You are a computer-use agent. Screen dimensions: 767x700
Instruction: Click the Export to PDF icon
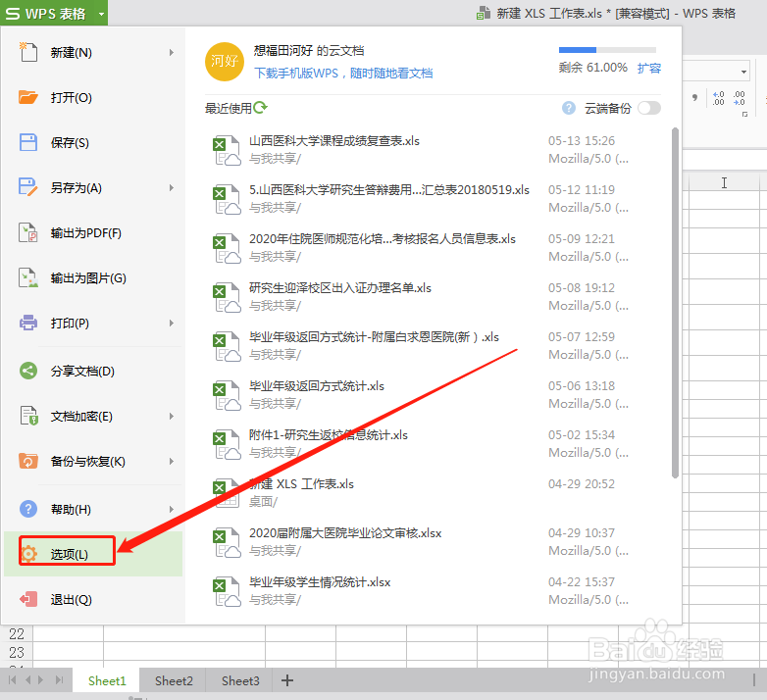pyautogui.click(x=27, y=232)
